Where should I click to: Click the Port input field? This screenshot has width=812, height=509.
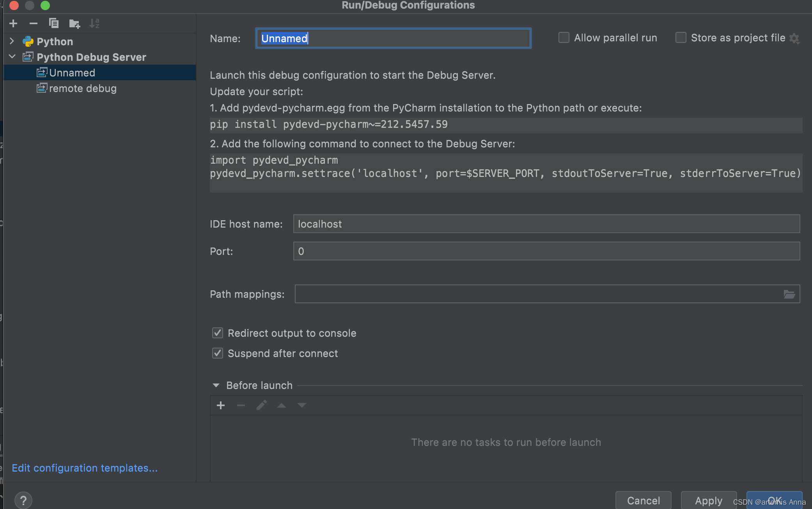coord(546,251)
